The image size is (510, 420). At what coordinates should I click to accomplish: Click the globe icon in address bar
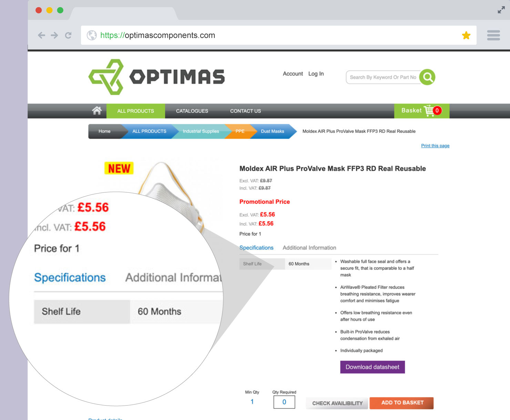(92, 35)
